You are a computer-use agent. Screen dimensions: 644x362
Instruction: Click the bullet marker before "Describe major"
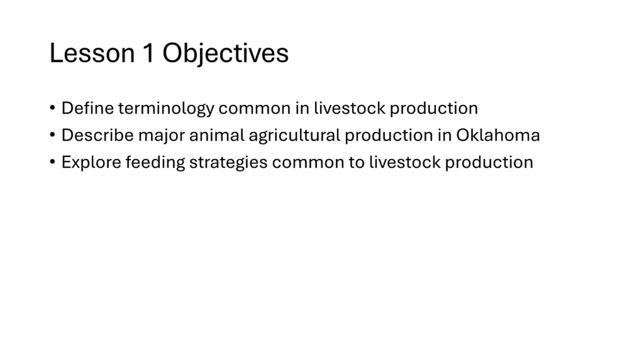coord(52,135)
